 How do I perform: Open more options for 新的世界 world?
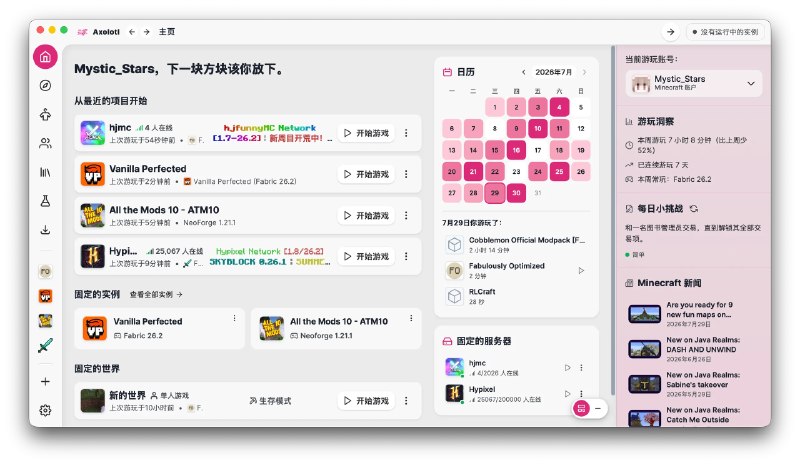[x=406, y=401]
